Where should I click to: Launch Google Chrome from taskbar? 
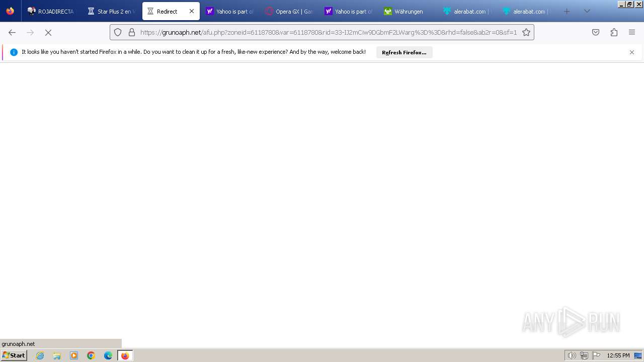[x=91, y=355]
